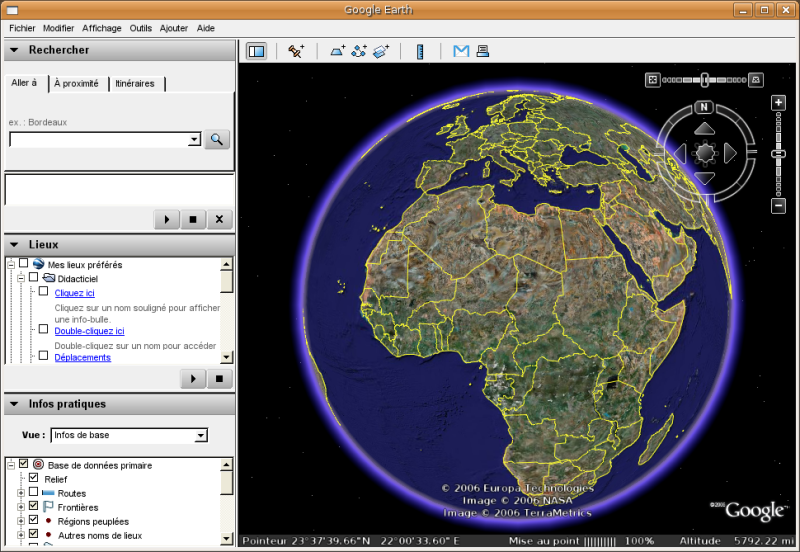The height and width of the screenshot is (552, 800).
Task: Click the tilt slider handle
Action: tap(705, 80)
